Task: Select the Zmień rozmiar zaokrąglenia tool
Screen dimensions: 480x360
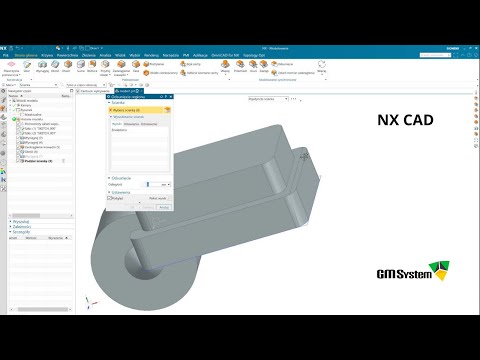Action: 293,73
